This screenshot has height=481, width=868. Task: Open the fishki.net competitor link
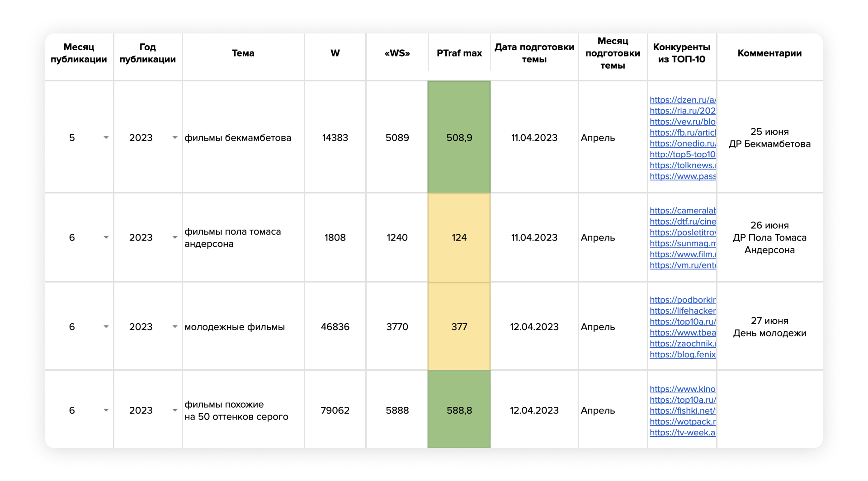[x=682, y=410]
